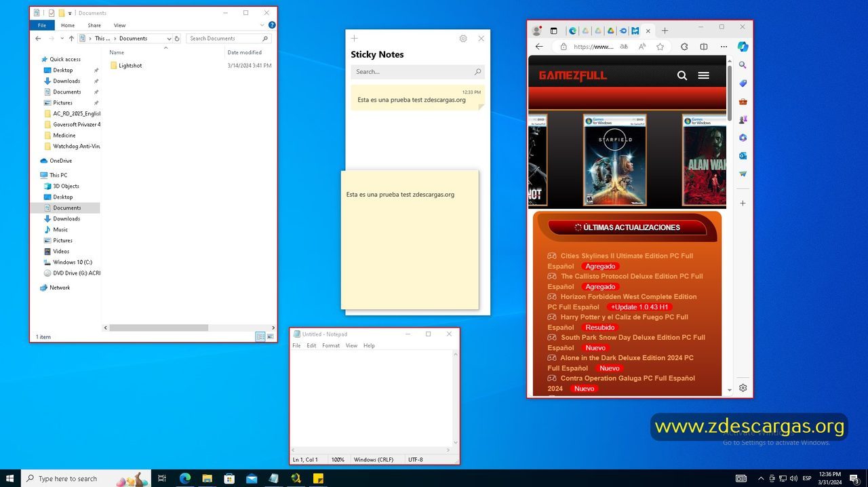Viewport: 868px width, 487px height.
Task: Open the Notepad Edit menu
Action: [x=311, y=345]
